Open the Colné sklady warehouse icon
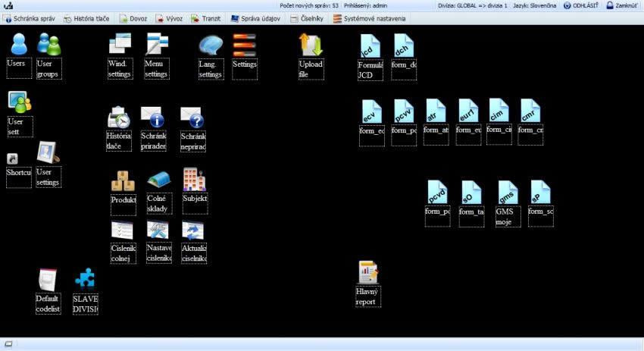The image size is (644, 351). click(159, 181)
